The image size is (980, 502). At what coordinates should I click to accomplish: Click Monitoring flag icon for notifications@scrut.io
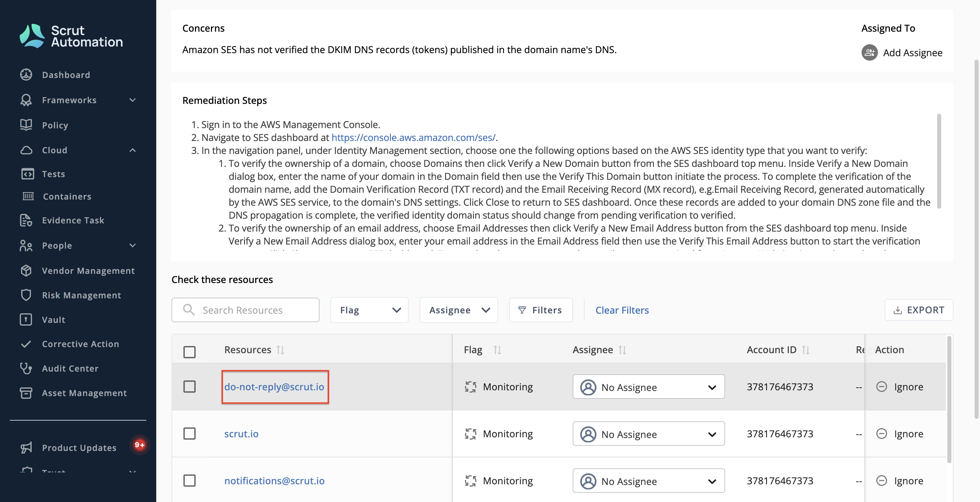pyautogui.click(x=471, y=481)
